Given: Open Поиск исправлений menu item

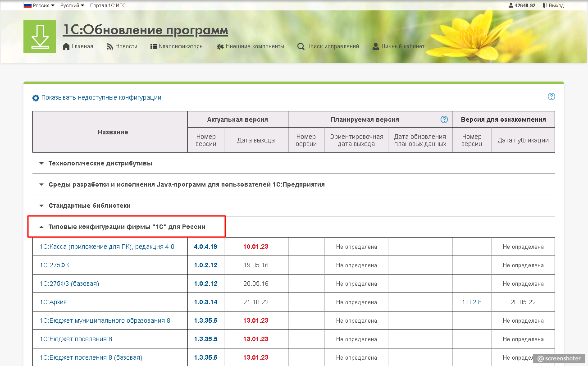Looking at the screenshot, I should (333, 46).
